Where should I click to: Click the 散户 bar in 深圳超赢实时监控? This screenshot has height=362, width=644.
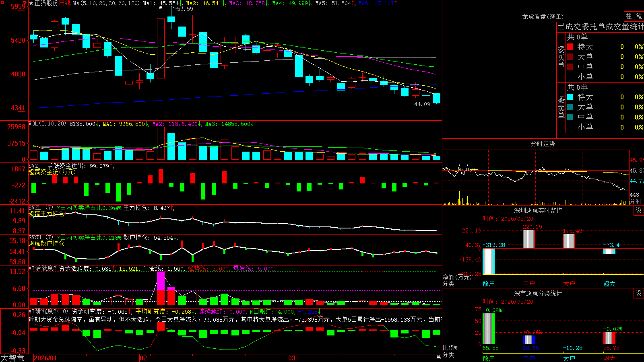point(489,261)
